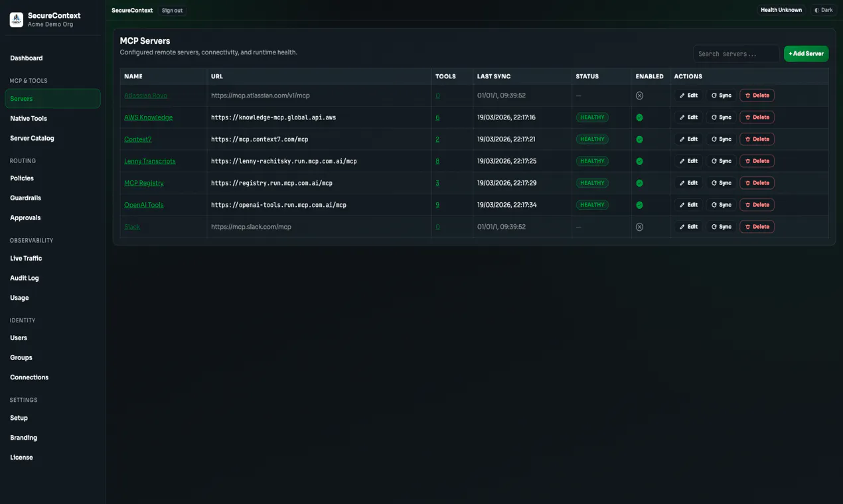The width and height of the screenshot is (843, 504).
Task: Open Connections page
Action: 29,378
